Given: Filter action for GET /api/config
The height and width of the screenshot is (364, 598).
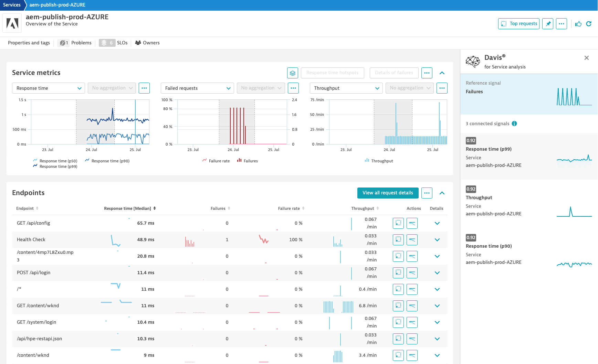Looking at the screenshot, I should click(x=412, y=223).
